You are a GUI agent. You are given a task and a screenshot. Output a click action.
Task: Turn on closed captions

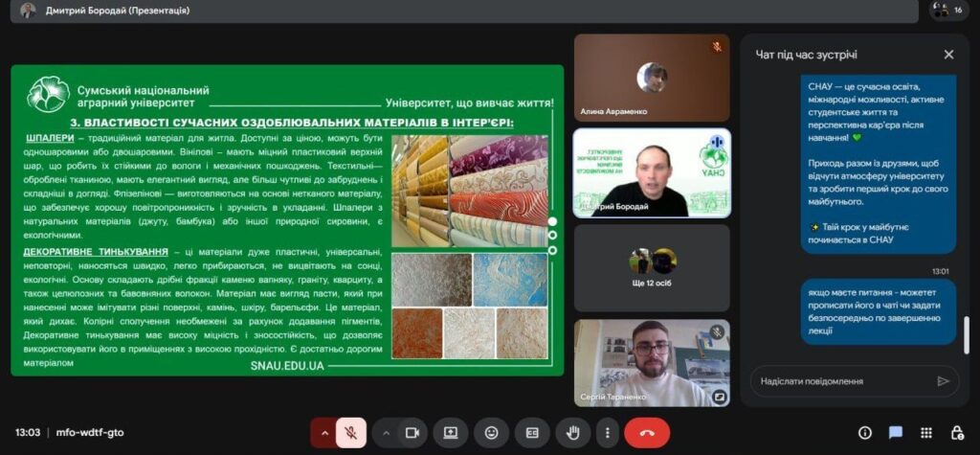(x=532, y=433)
